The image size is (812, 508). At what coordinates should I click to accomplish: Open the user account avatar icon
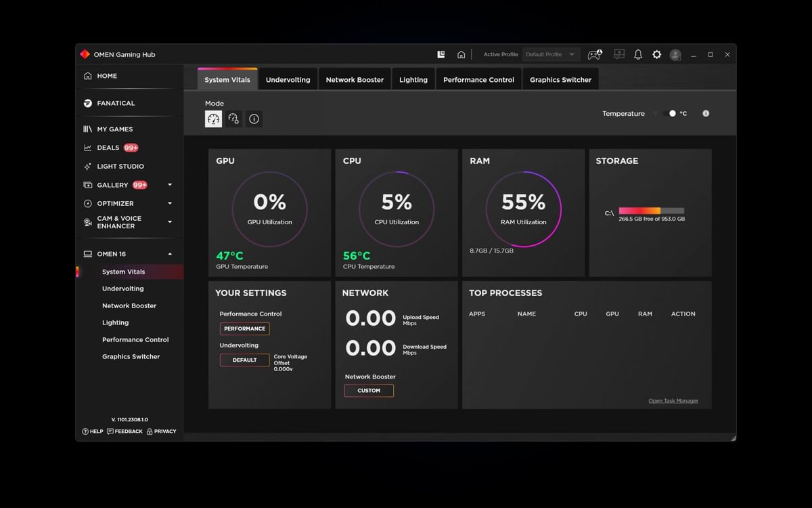coord(675,54)
